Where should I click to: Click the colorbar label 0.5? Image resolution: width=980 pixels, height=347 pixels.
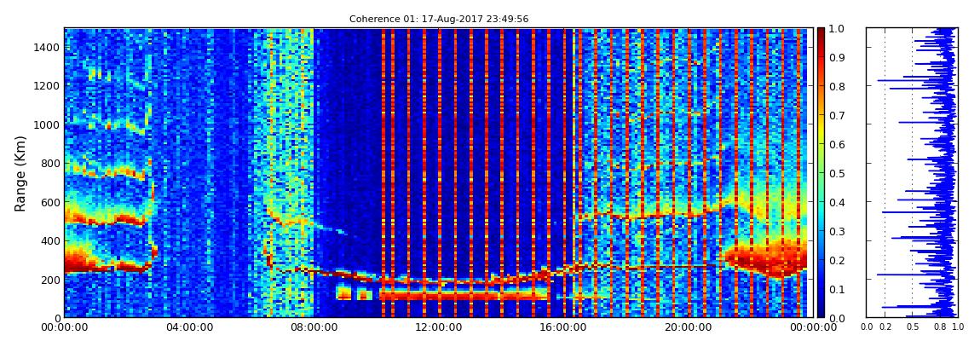point(839,173)
